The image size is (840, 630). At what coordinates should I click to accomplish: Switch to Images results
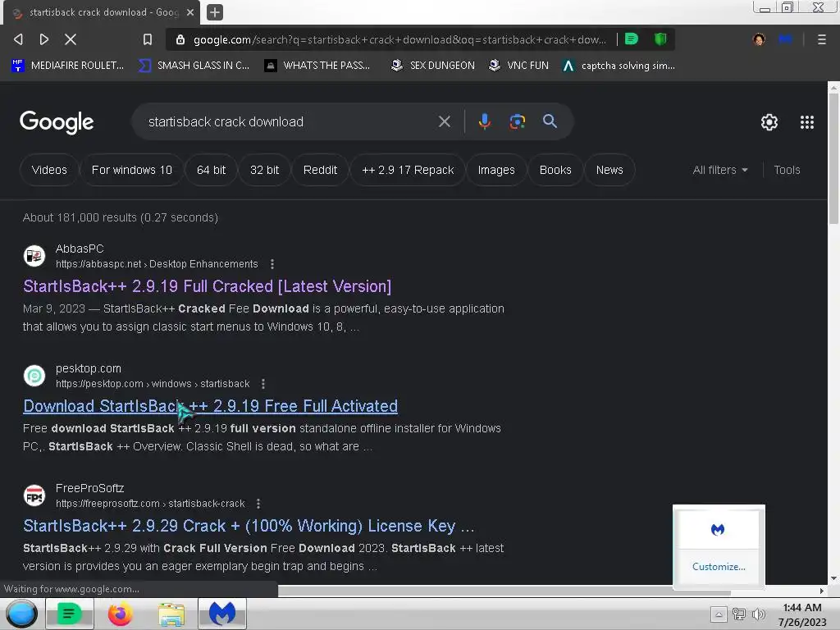[x=496, y=170]
